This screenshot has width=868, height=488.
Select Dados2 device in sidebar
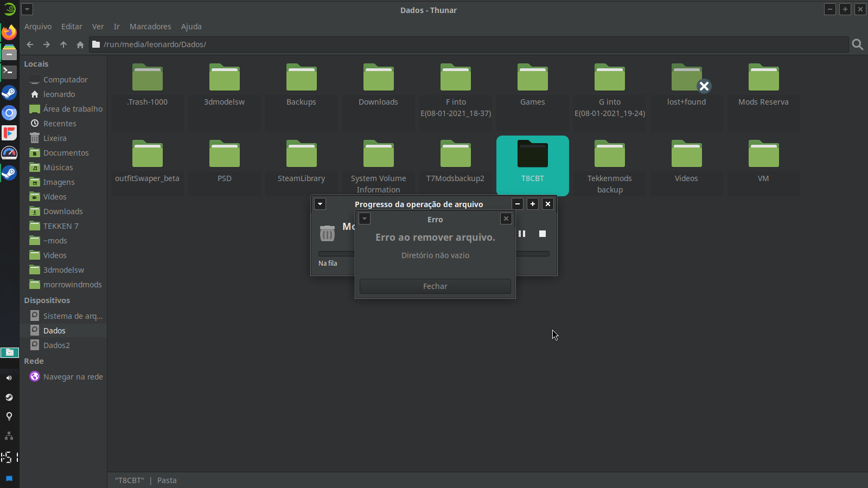click(56, 345)
